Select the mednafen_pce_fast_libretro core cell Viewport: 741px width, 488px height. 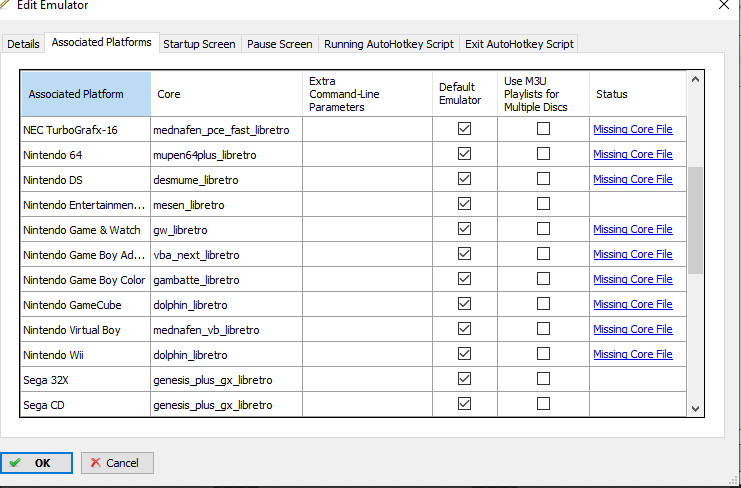[x=227, y=129]
